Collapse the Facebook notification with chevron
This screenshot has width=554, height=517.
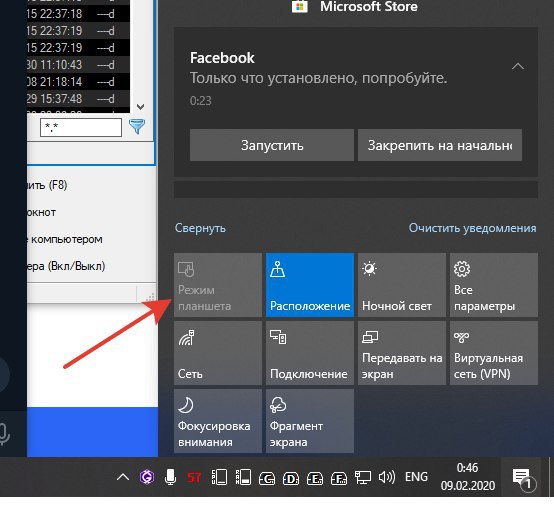[x=518, y=66]
